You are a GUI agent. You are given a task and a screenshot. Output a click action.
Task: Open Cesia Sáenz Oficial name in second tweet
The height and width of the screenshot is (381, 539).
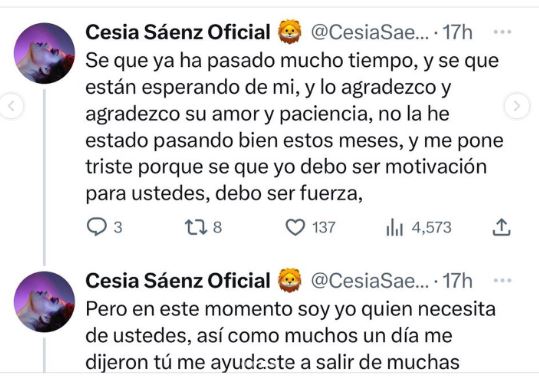[178, 281]
